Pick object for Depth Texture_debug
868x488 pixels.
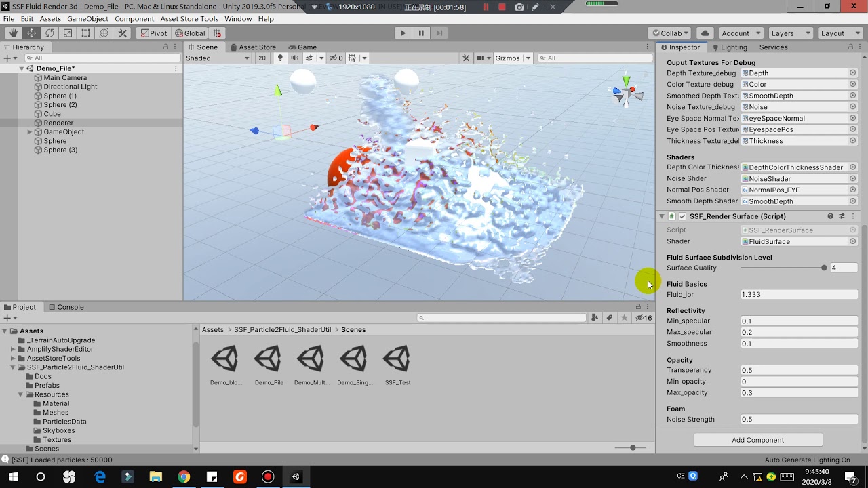(853, 73)
